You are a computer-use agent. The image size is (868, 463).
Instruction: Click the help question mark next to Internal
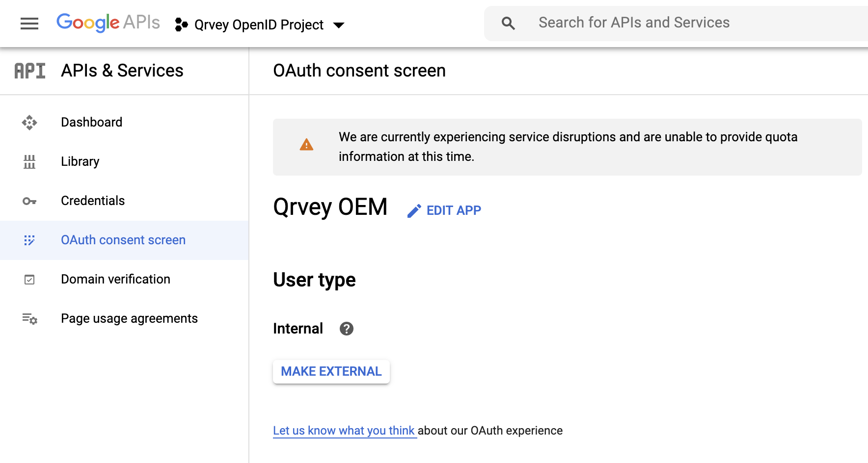pos(347,329)
